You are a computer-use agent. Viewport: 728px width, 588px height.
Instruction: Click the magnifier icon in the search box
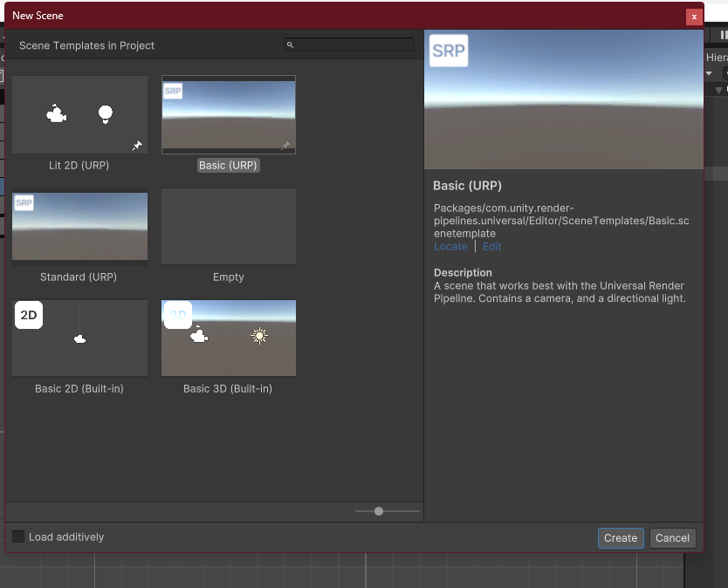tap(290, 45)
